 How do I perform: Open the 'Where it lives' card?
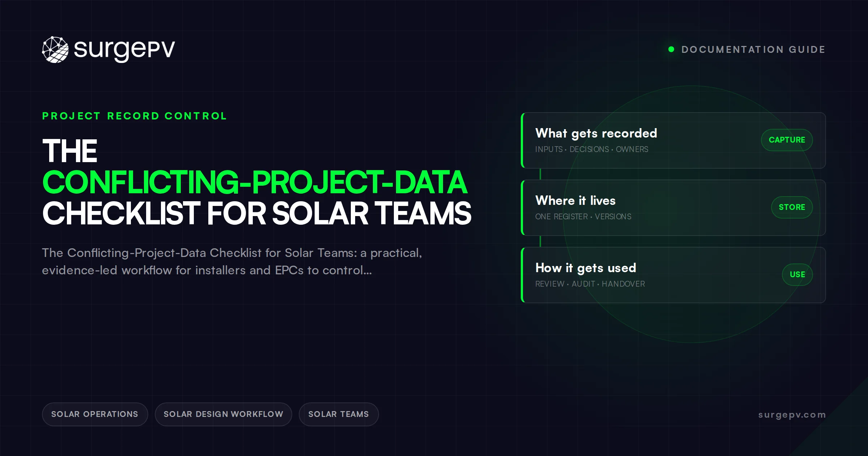tap(673, 208)
